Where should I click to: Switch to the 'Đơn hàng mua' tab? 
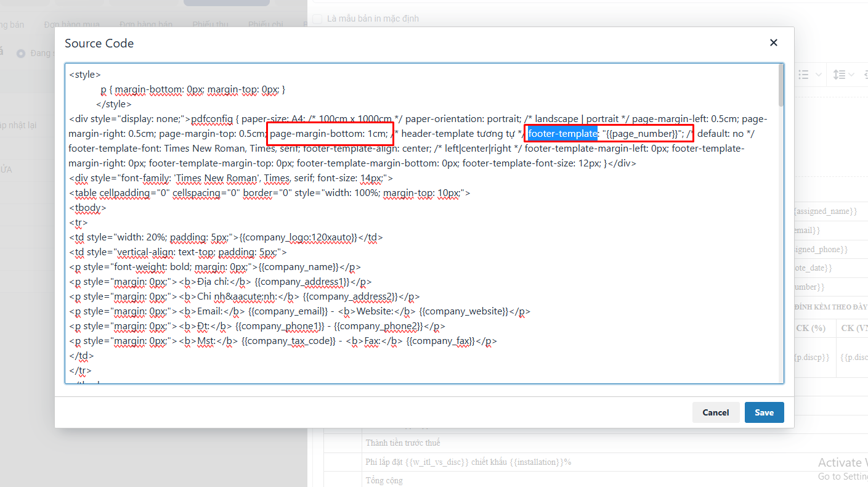71,24
